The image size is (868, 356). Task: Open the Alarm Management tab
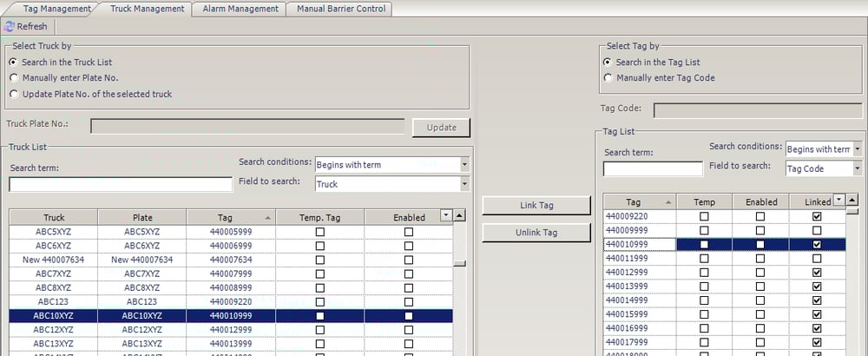tap(240, 9)
